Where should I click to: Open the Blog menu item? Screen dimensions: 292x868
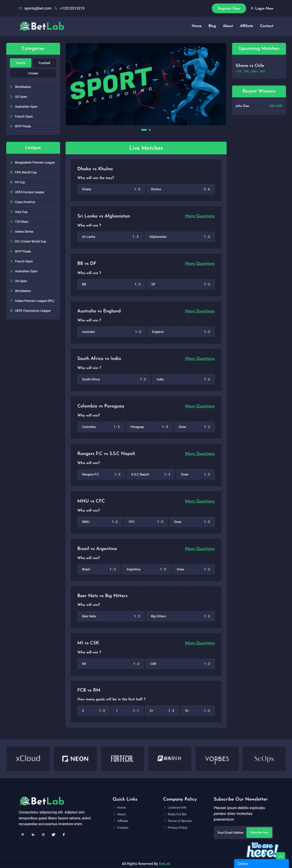tap(212, 26)
